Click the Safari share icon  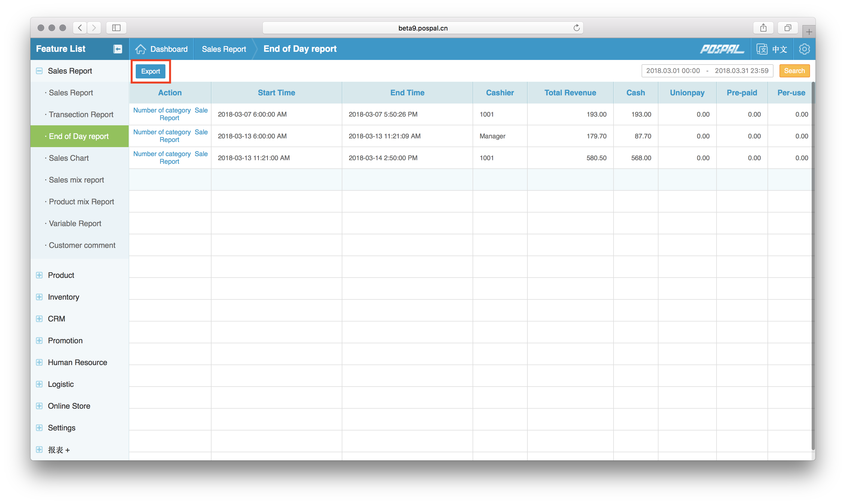763,28
